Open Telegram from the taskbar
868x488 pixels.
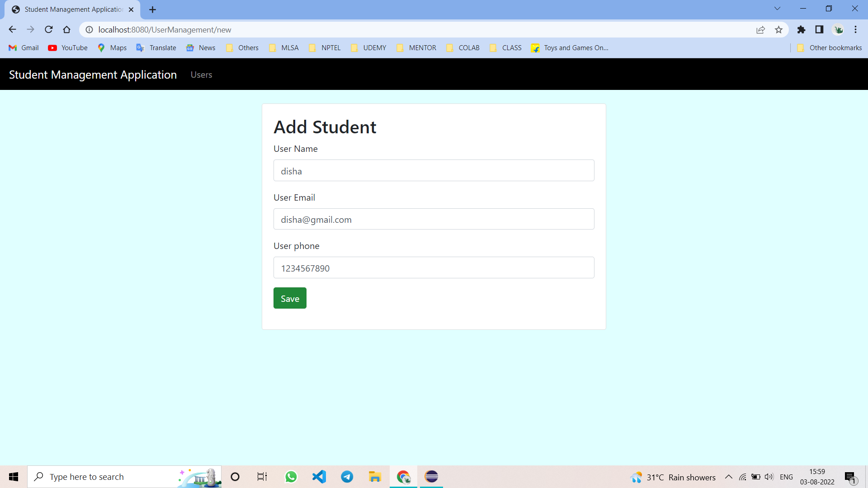pos(347,476)
